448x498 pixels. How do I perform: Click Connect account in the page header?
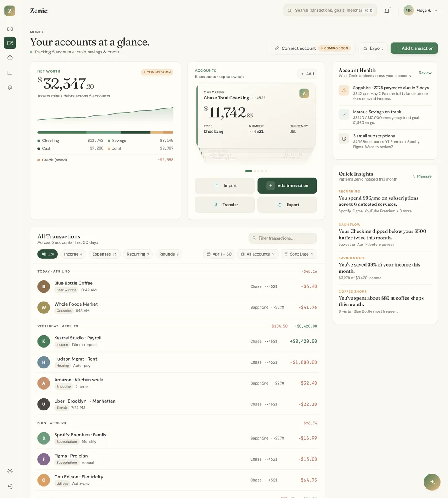312,48
